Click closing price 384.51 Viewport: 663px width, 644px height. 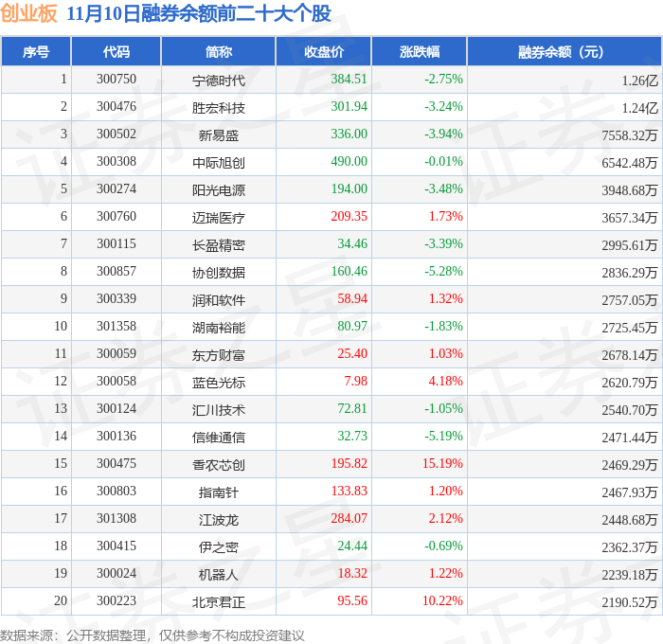[349, 79]
